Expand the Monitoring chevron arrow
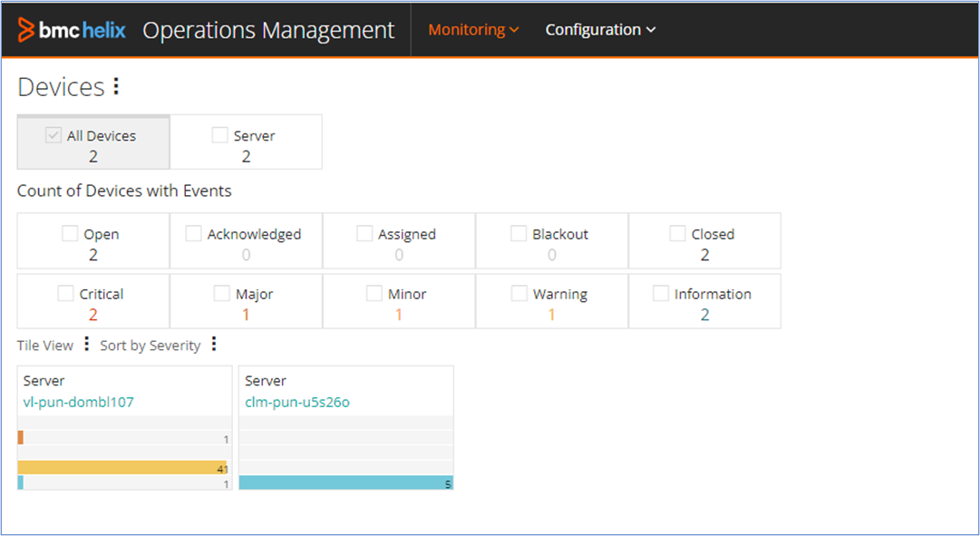This screenshot has width=980, height=536. (514, 30)
